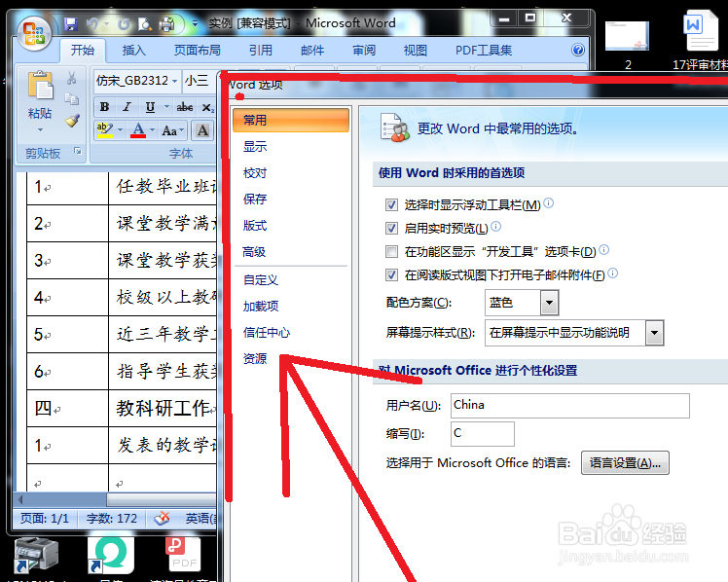
Task: Expand highlight color dropdown arrow
Action: click(x=121, y=130)
